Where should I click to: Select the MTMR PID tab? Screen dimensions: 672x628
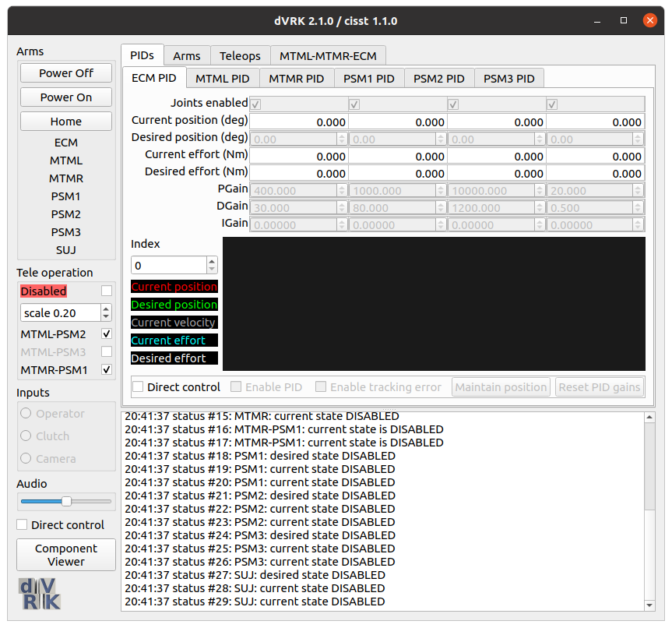pos(296,79)
